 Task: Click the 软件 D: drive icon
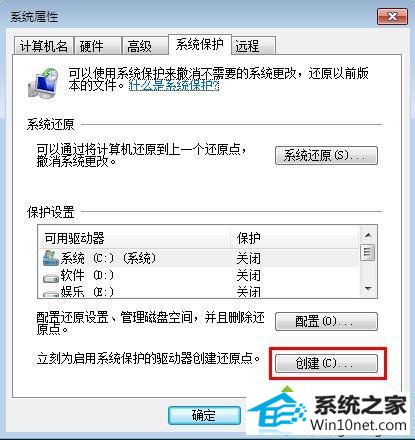pos(51,277)
